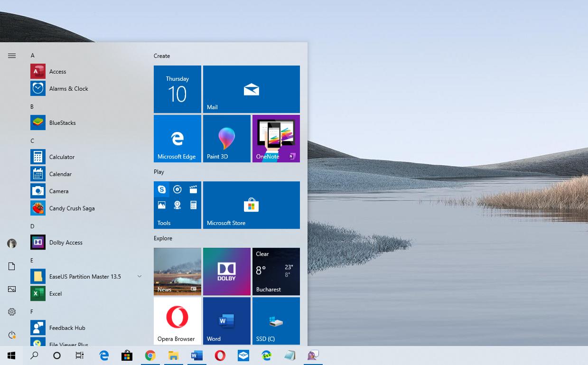Image resolution: width=588 pixels, height=365 pixels.
Task: Launch the Opera Browser tile
Action: pyautogui.click(x=177, y=321)
